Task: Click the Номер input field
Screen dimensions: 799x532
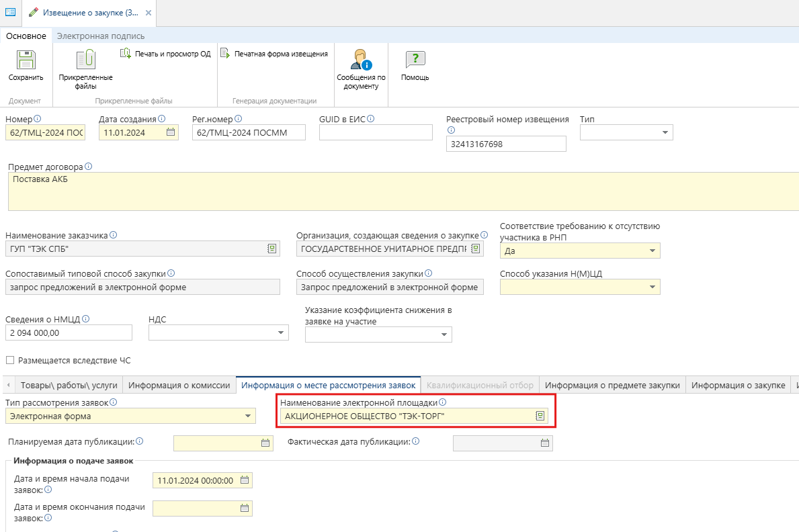Action: [45, 132]
